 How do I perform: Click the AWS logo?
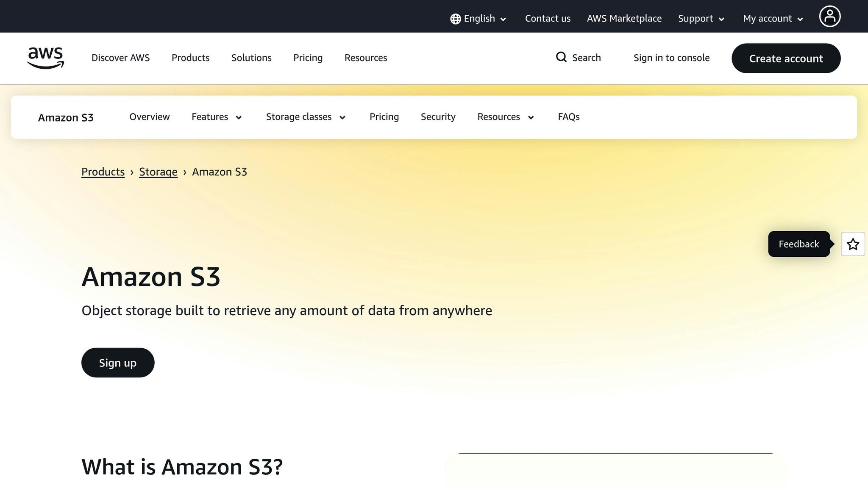pos(45,58)
